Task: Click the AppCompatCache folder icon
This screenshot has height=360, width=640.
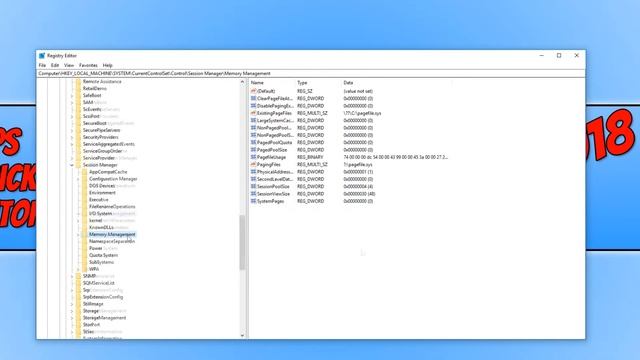Action: [x=84, y=172]
